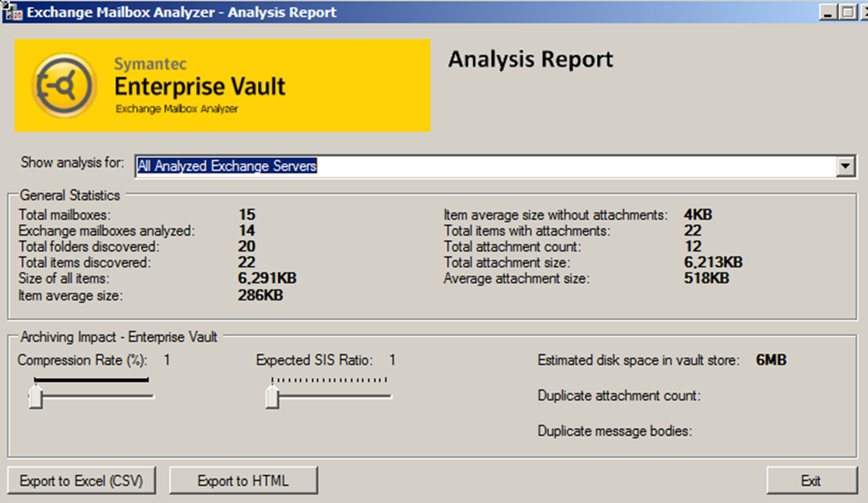Click 'Archiving Impact - Enterprise Vault' group title

point(118,337)
